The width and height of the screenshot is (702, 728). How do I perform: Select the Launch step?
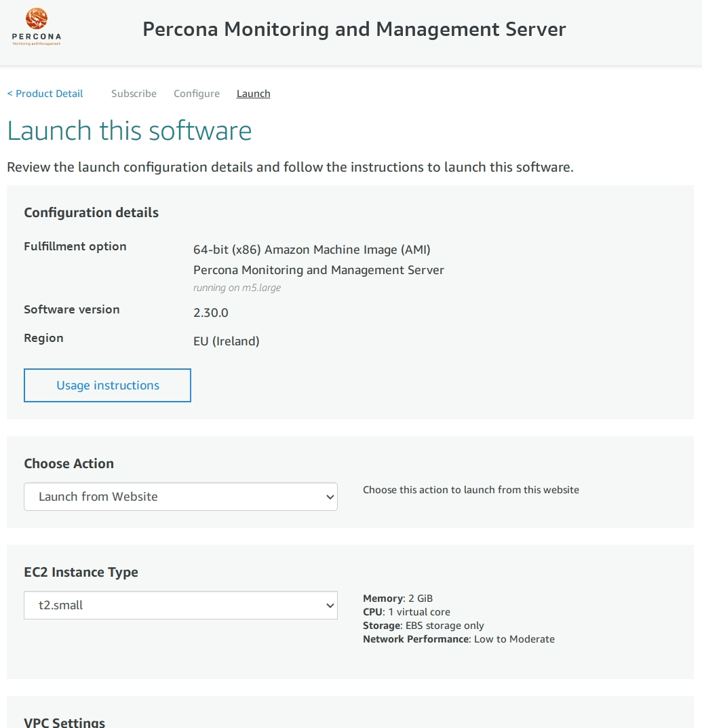click(253, 94)
